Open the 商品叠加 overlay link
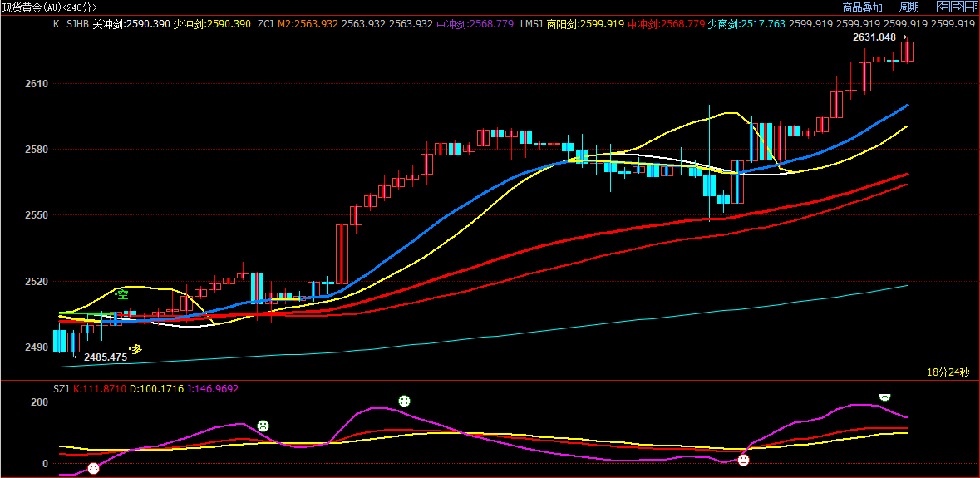This screenshot has height=478, width=980. [862, 7]
